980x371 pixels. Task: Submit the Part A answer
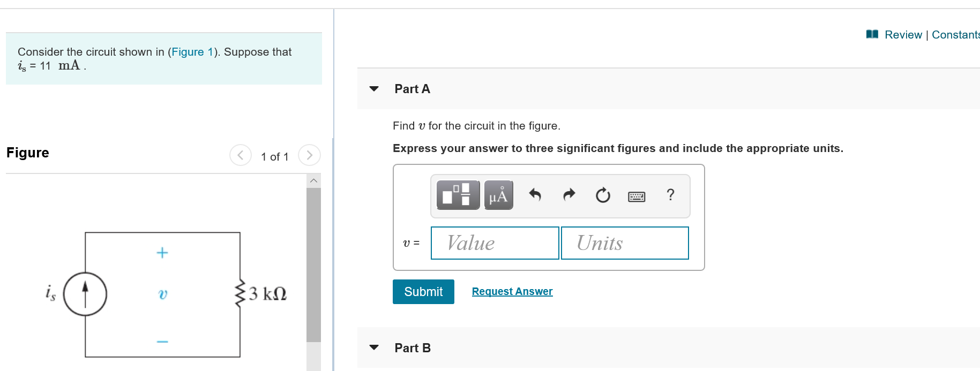(x=423, y=292)
